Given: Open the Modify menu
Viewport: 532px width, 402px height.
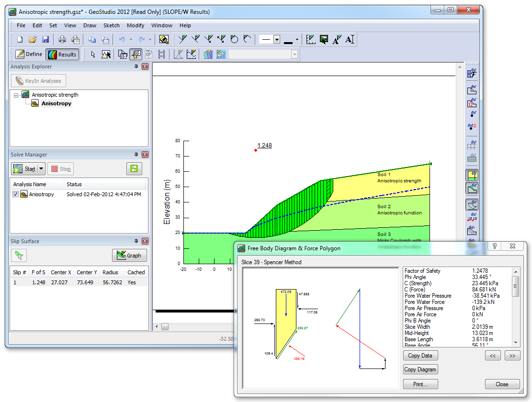Looking at the screenshot, I should click(x=136, y=25).
